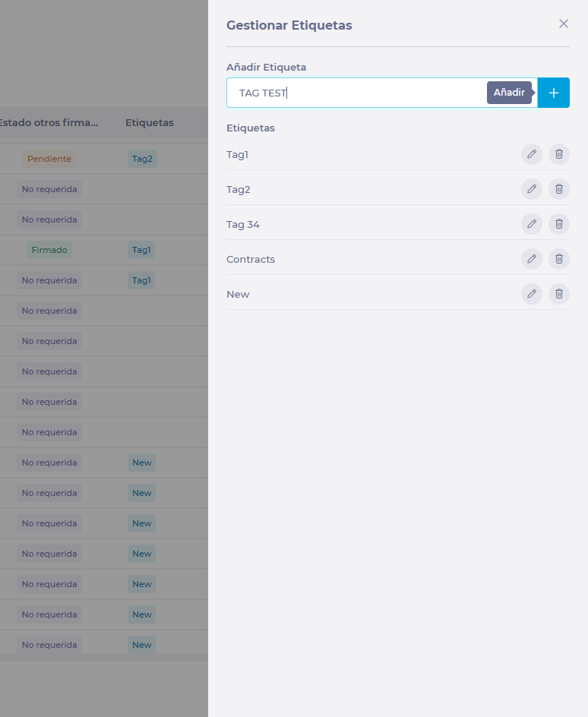Edit the Tag 34 label
This screenshot has width=588, height=717.
pos(532,224)
